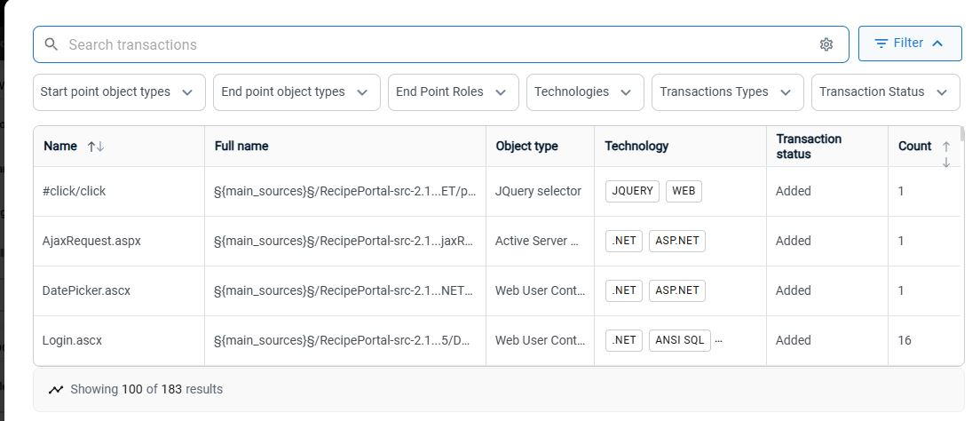
Task: Expand Start point object types dropdown
Action: coord(119,92)
